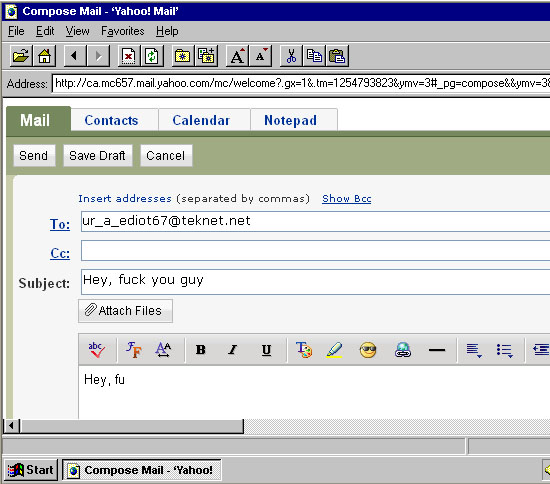Select Compose Mail taskbar button
The image size is (550, 484).
click(x=142, y=470)
